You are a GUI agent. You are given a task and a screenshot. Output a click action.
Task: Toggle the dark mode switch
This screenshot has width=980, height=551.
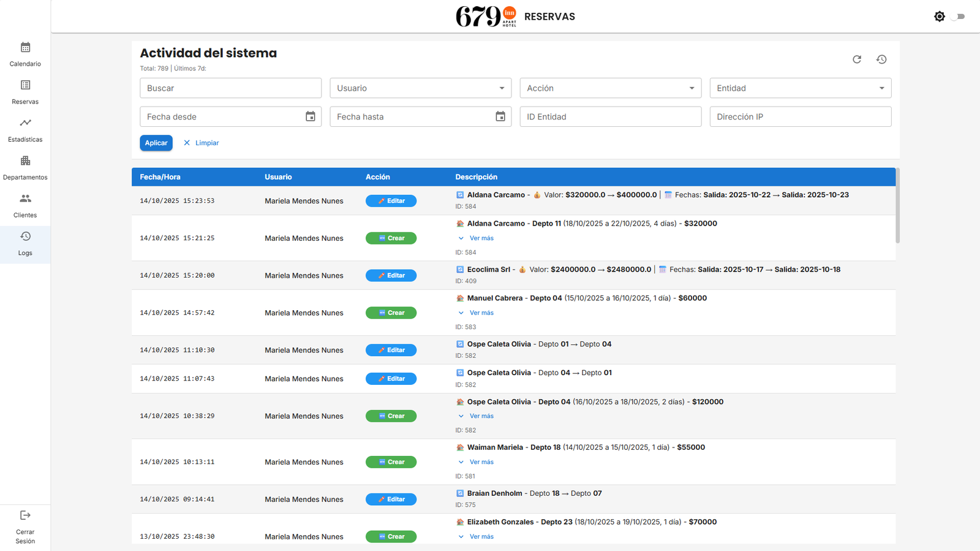pos(959,17)
